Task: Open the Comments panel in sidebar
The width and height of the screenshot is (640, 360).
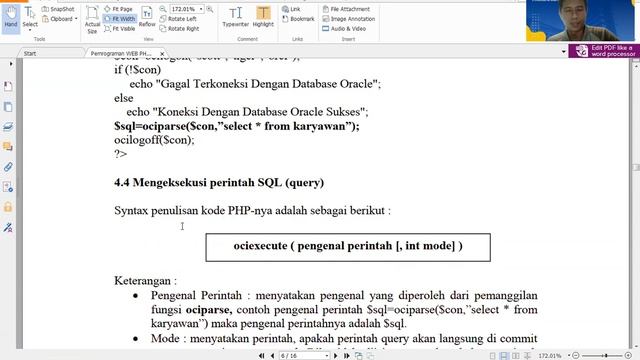Action: [8, 147]
